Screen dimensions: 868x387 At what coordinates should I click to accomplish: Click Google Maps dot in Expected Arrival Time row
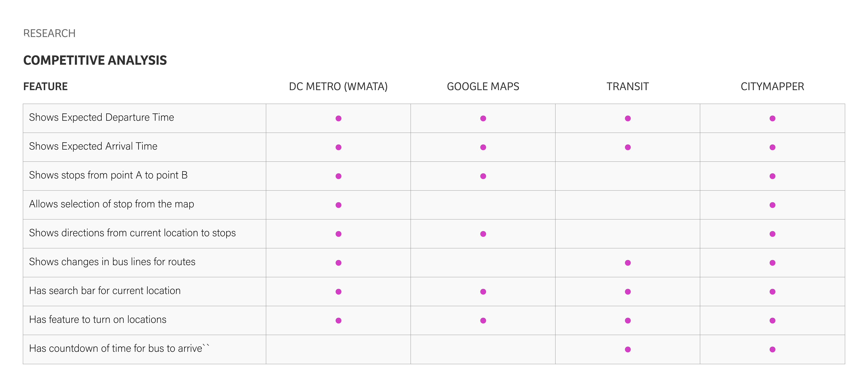483,147
